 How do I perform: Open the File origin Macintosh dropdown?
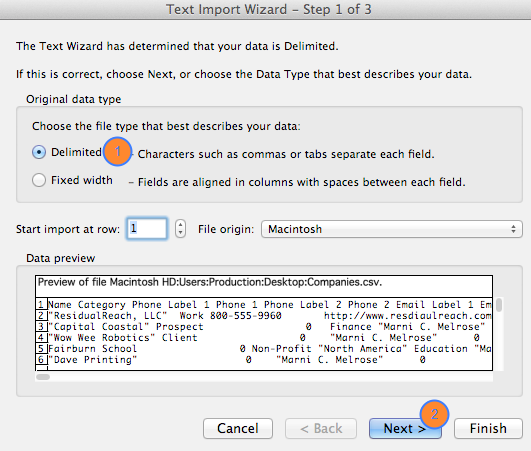pyautogui.click(x=391, y=229)
